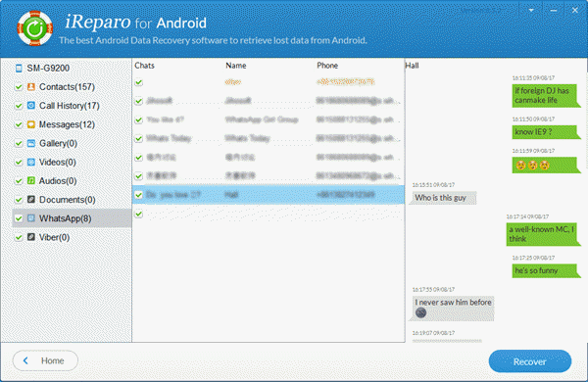Uncheck the Audios(0) checkbox

point(19,180)
